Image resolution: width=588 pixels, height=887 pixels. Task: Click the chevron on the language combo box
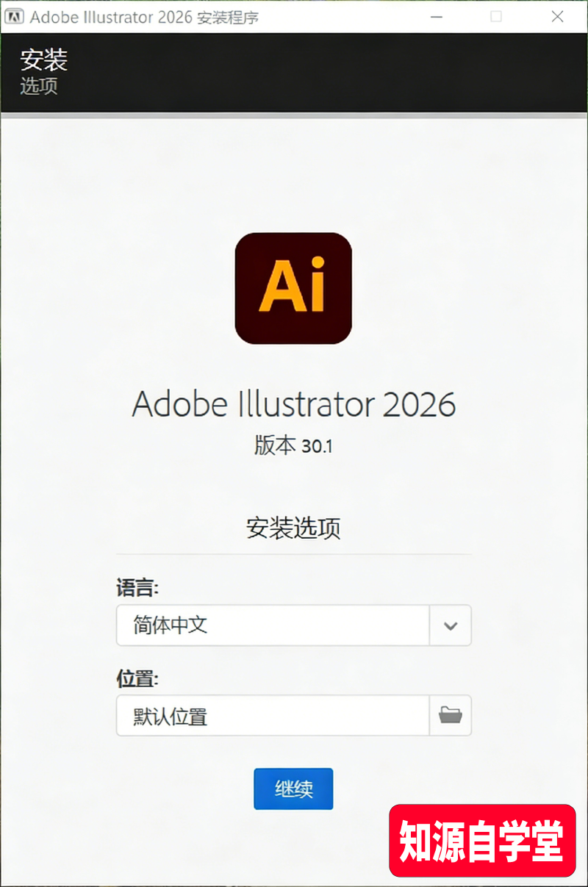click(x=451, y=625)
